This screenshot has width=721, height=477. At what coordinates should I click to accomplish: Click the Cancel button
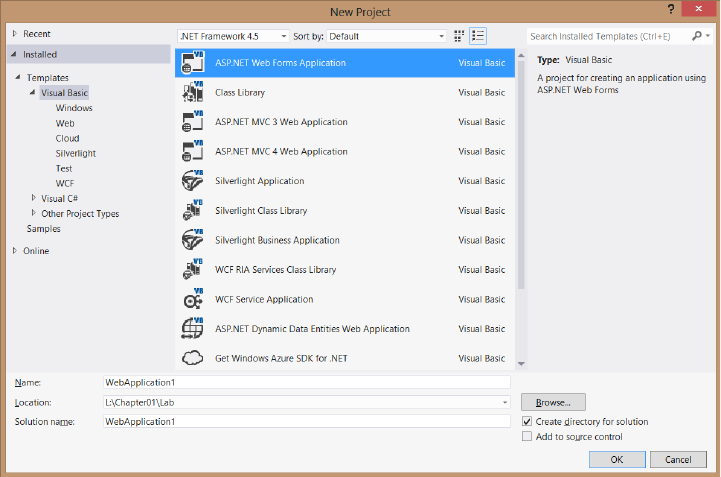click(678, 460)
